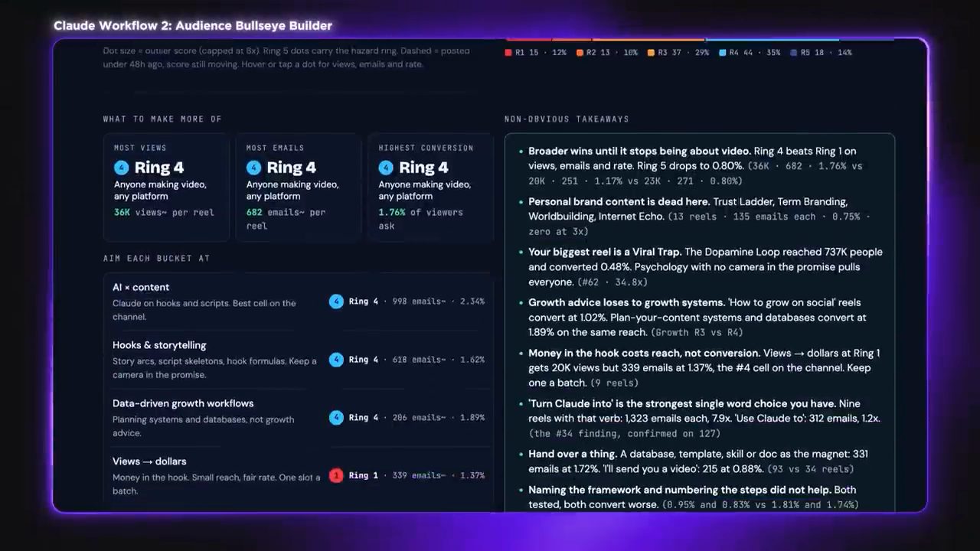Select the AI × content bucket title
980x551 pixels.
(141, 287)
